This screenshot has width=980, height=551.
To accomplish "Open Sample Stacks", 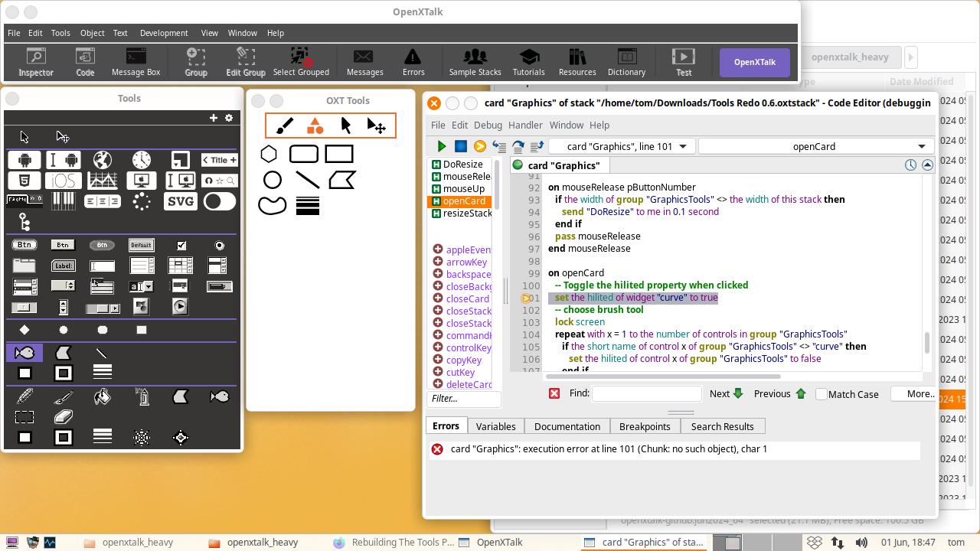I will click(x=475, y=62).
